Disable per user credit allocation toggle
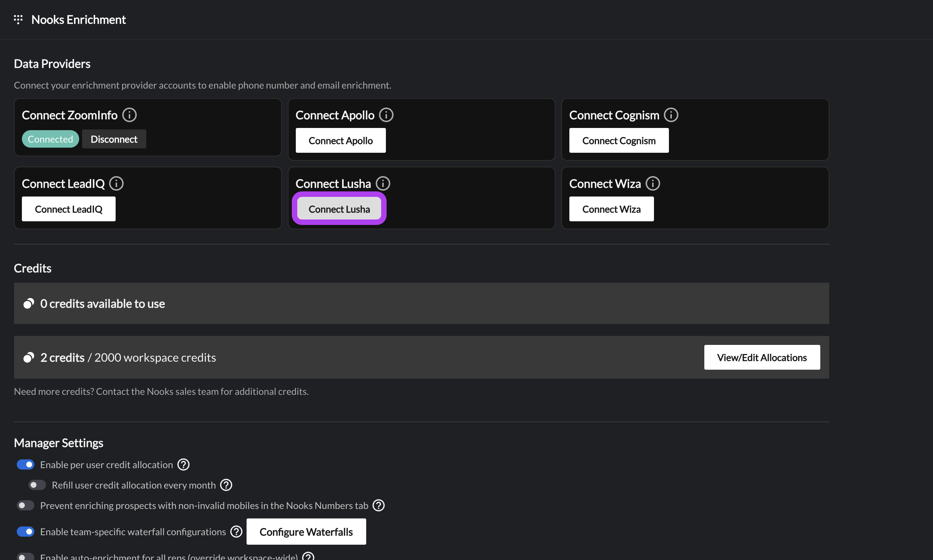Image resolution: width=933 pixels, height=560 pixels. point(25,464)
